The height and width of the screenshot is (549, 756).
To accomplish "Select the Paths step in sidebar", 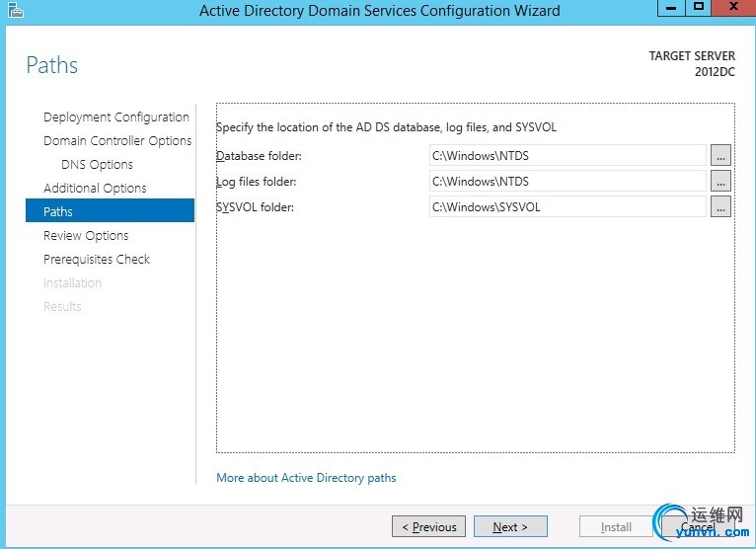I will 58,211.
